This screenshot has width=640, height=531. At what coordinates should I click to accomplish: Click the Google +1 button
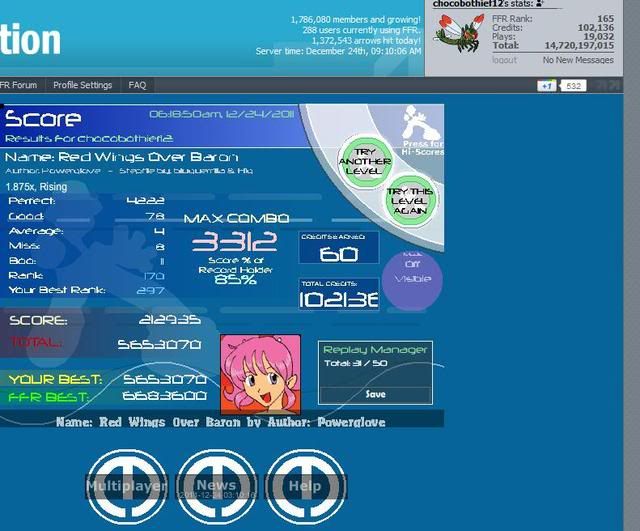(546, 86)
